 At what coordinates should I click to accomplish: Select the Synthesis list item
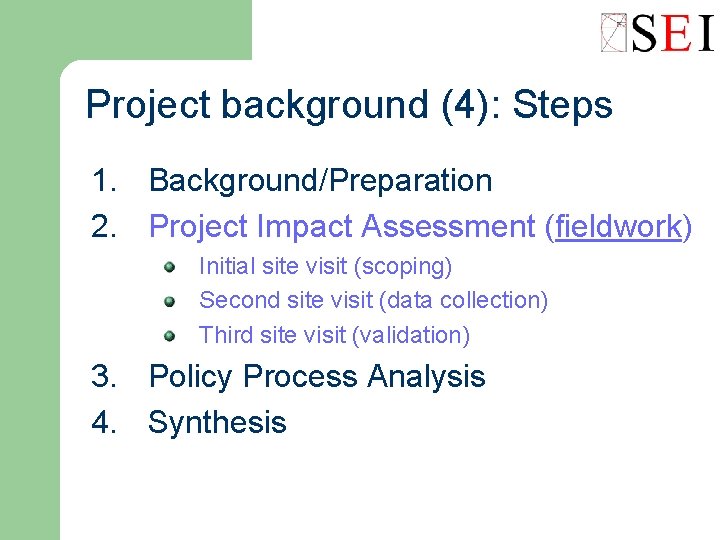(x=217, y=422)
